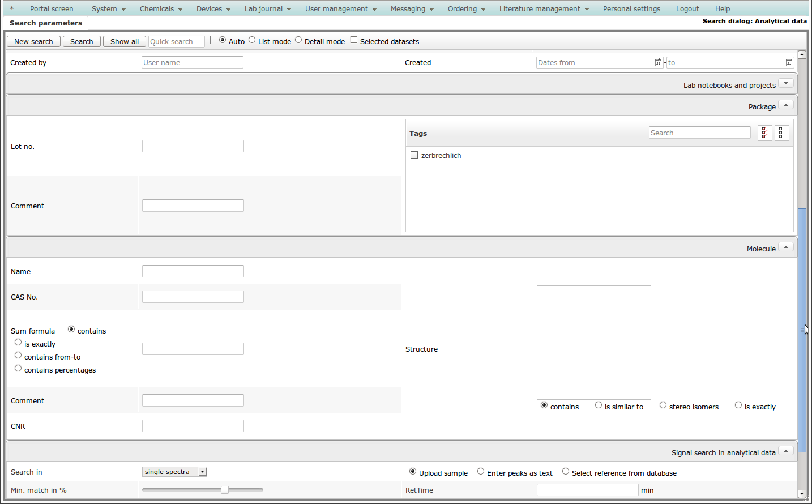This screenshot has height=504, width=812.
Task: Click the 'Show all' button
Action: (125, 42)
